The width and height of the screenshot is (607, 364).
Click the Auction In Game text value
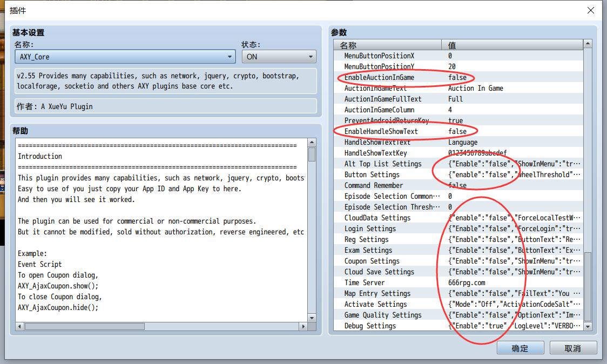tap(476, 88)
